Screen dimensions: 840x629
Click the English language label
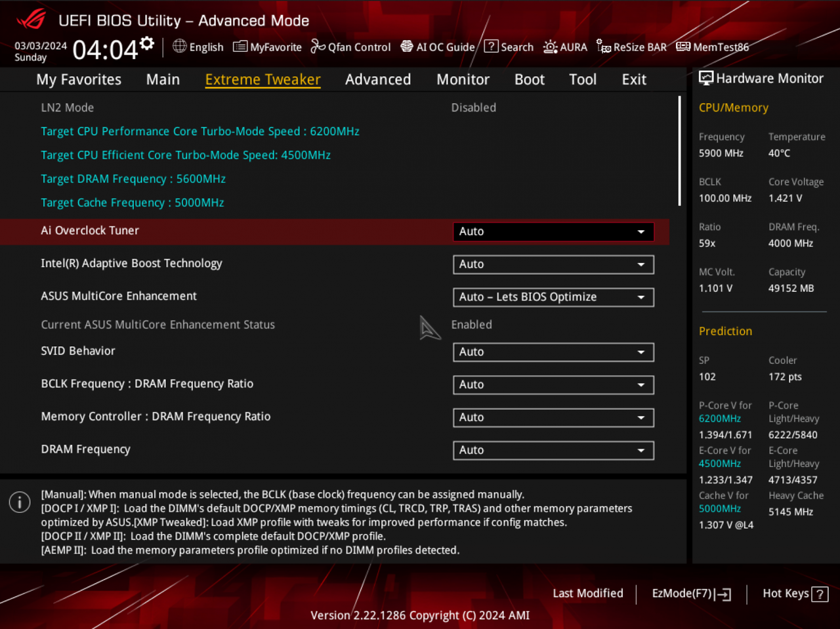coord(206,47)
